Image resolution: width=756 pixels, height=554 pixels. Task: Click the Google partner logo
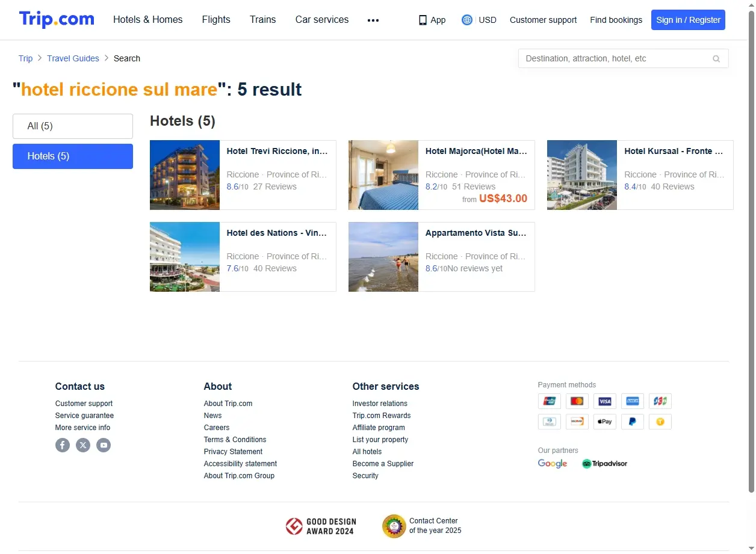coord(553,464)
